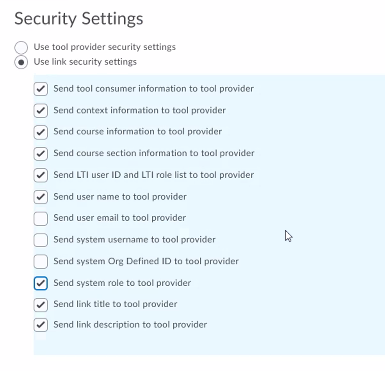
Task: Toggle Send context information checkbox
Action: click(41, 111)
